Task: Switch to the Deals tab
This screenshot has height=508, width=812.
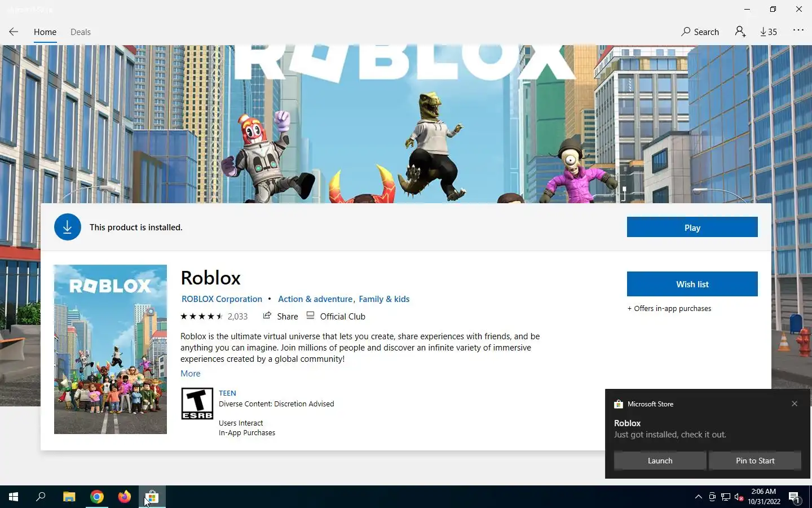Action: tap(81, 32)
